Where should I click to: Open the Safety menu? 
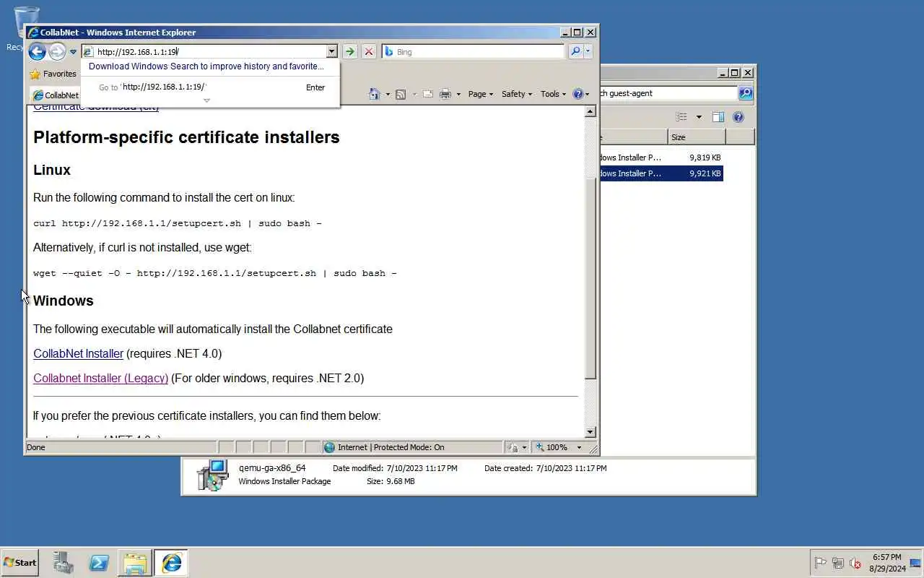516,94
